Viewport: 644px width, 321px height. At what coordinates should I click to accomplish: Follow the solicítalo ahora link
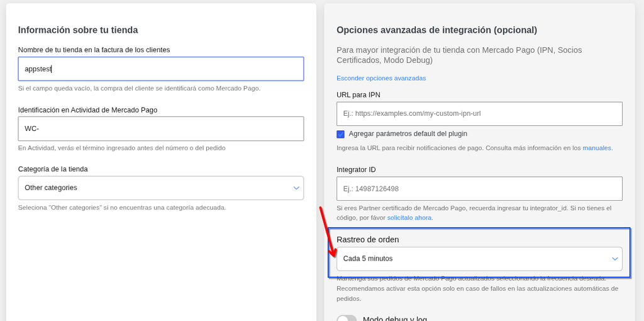(409, 218)
